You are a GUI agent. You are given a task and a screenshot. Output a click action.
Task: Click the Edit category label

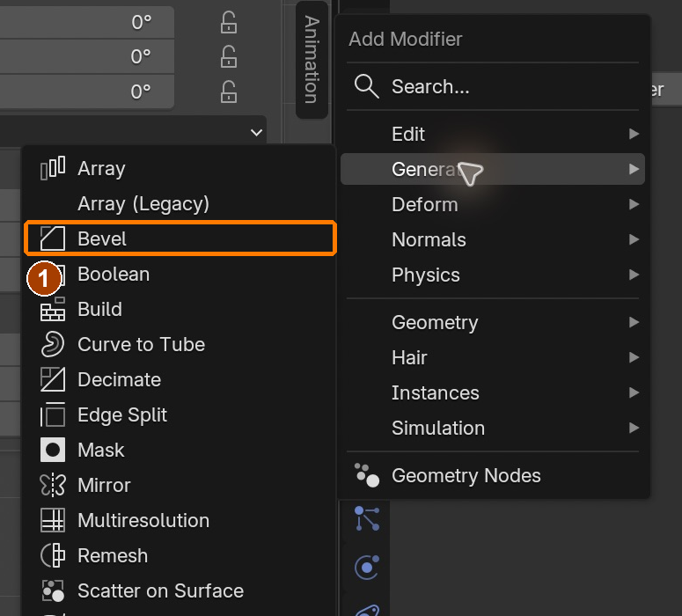(x=408, y=134)
